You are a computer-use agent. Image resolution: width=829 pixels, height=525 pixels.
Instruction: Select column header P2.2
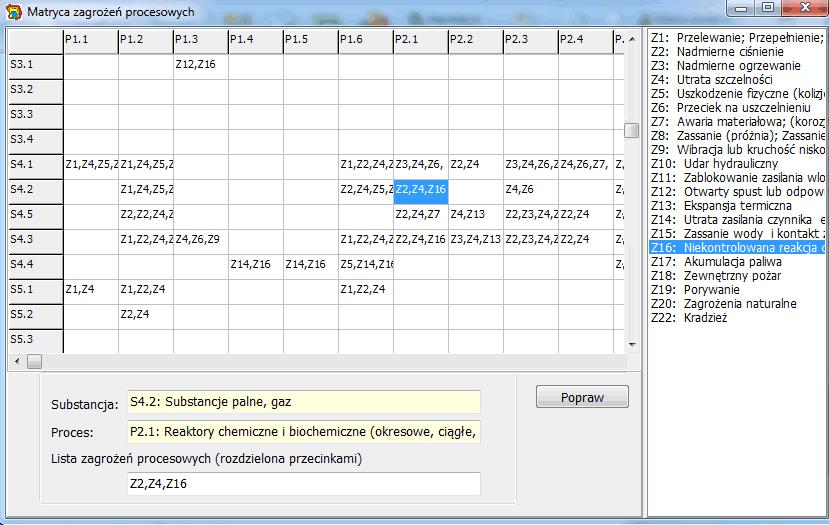coord(476,42)
